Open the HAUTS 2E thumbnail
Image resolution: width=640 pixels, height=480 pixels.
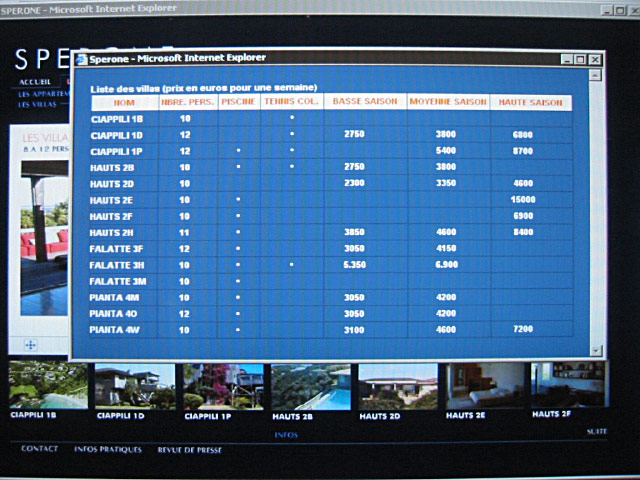pyautogui.click(x=485, y=386)
